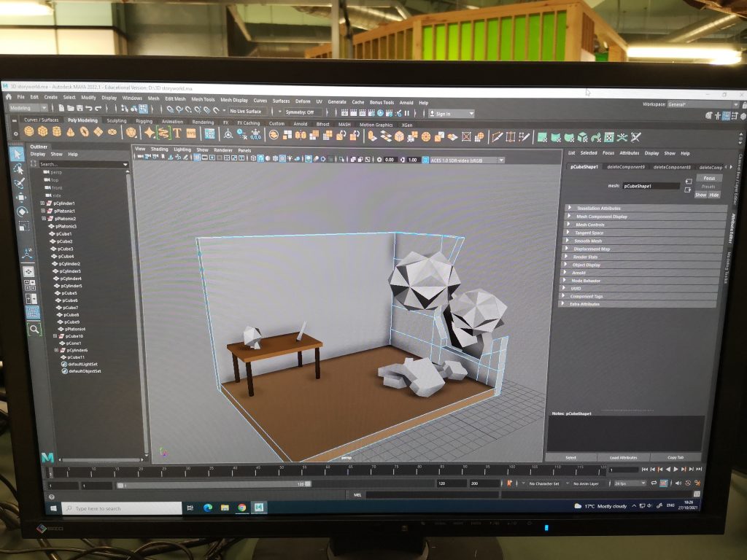Viewport: 747px width, 560px height.
Task: Switch to the Rigging shelf tab
Action: pos(144,122)
